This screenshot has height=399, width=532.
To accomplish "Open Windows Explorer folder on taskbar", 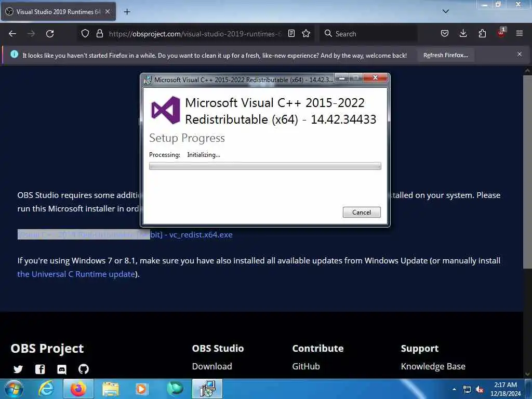I will [x=111, y=389].
